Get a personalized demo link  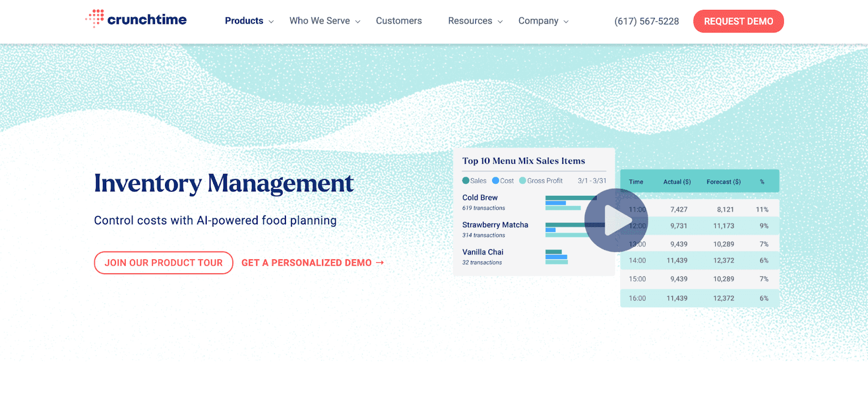[x=312, y=262]
